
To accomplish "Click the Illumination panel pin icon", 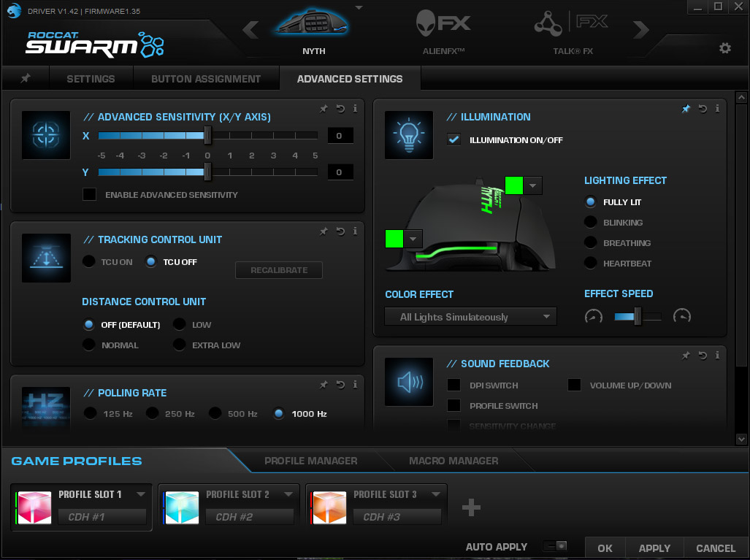I will point(686,109).
